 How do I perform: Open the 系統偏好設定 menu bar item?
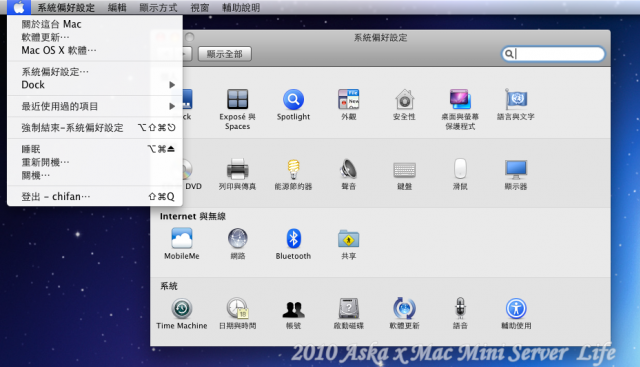point(66,7)
